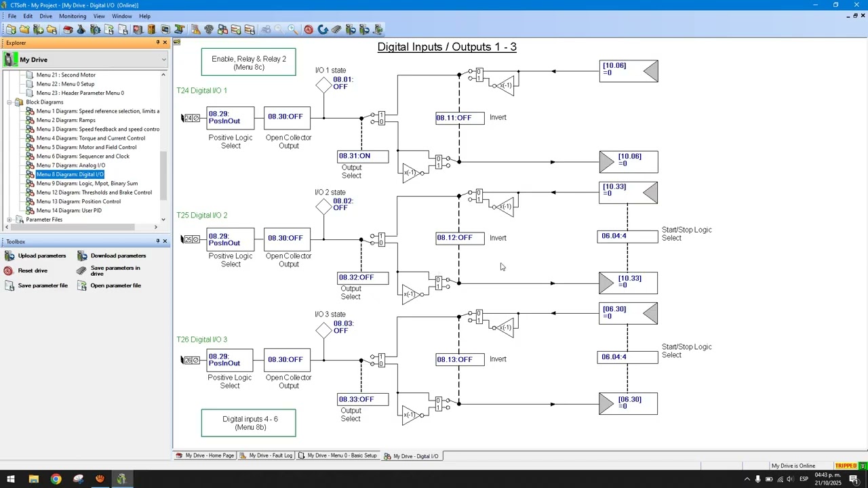The height and width of the screenshot is (488, 868).
Task: Open Enable, Relay & Relay 2 (Menu 8c)
Action: (249, 62)
